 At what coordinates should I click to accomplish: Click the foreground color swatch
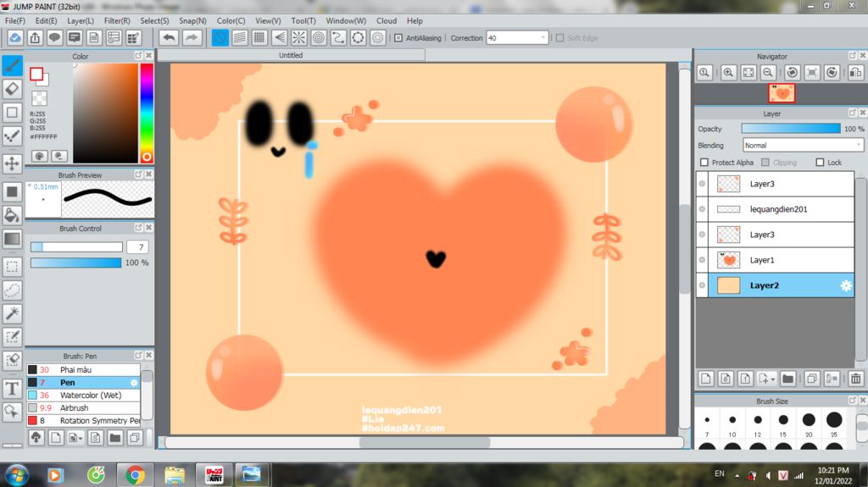36,74
